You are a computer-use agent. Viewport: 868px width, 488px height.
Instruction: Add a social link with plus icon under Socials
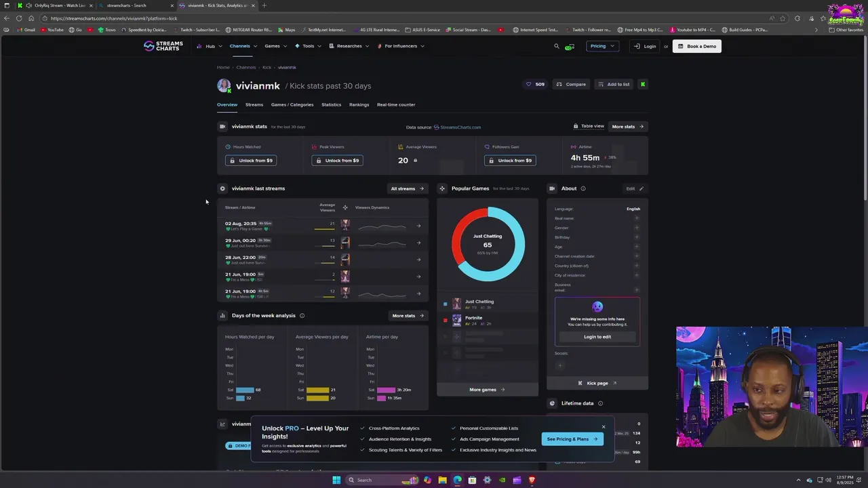tap(560, 365)
